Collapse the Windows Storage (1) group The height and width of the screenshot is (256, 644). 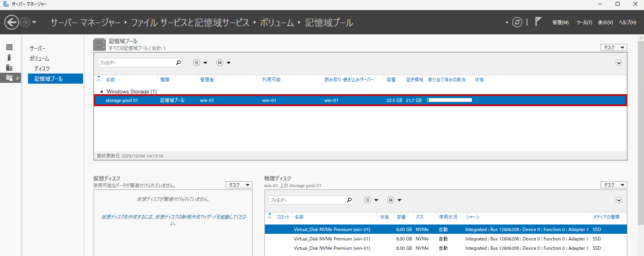tap(102, 92)
